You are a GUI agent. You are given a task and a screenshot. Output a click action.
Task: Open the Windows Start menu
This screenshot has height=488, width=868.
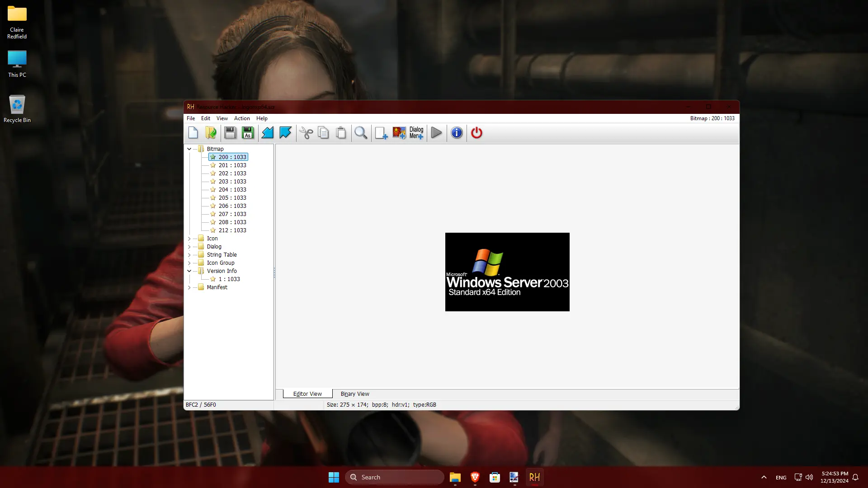point(334,477)
